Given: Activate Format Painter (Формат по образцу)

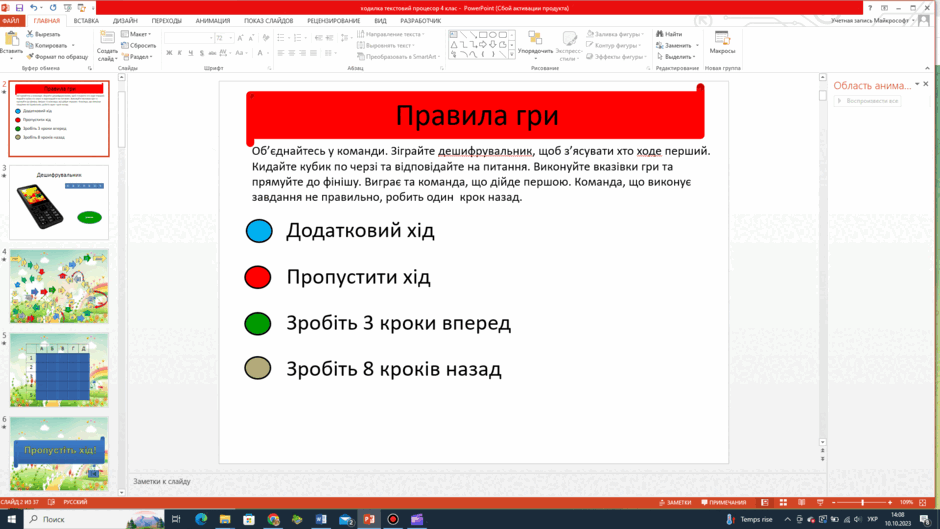Looking at the screenshot, I should [57, 56].
